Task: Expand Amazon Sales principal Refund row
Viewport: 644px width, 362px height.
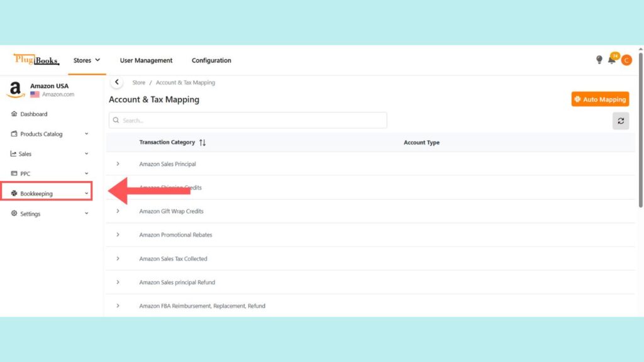Action: pyautogui.click(x=118, y=282)
